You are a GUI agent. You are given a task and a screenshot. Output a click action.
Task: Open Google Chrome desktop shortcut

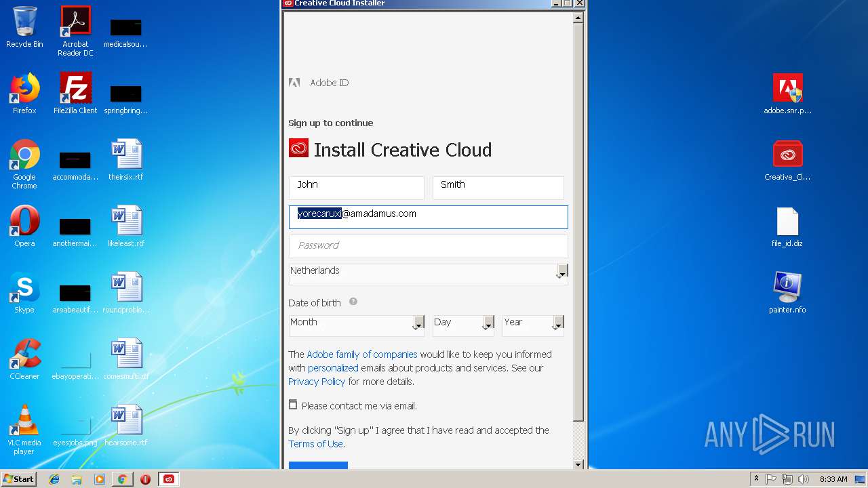(24, 165)
